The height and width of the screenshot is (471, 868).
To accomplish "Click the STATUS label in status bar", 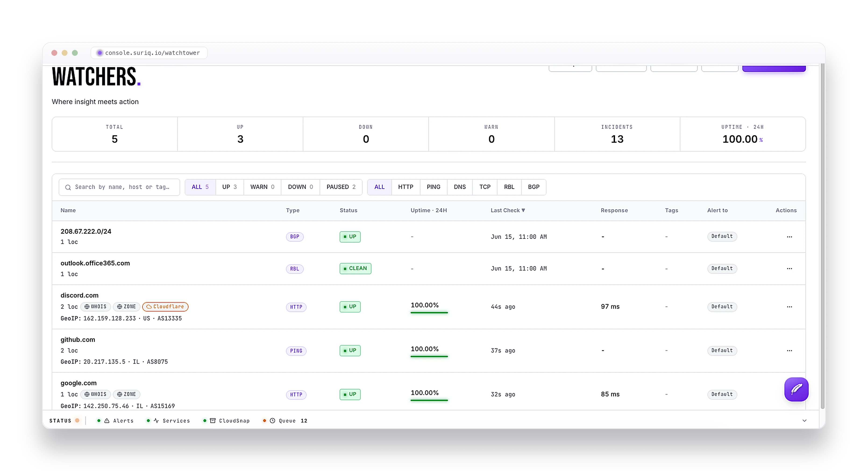I will (60, 421).
